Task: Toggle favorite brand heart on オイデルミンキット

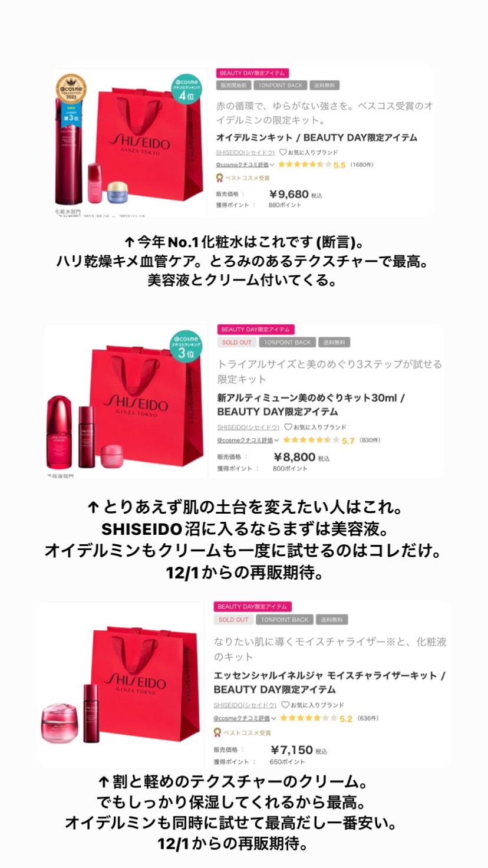Action: click(x=283, y=152)
